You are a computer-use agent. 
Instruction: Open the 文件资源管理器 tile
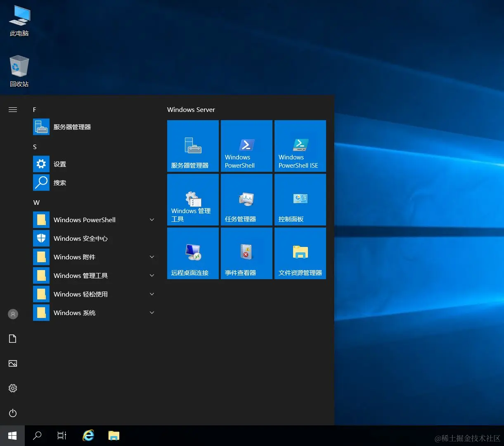[x=300, y=253]
